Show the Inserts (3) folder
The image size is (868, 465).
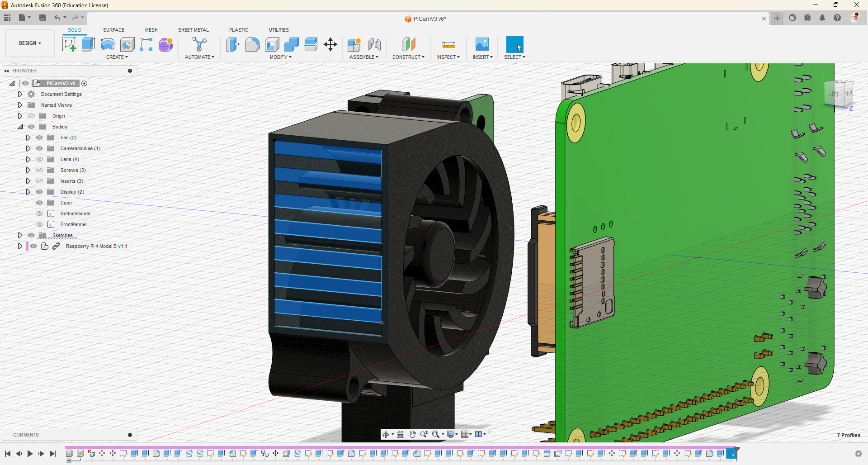[x=39, y=181]
